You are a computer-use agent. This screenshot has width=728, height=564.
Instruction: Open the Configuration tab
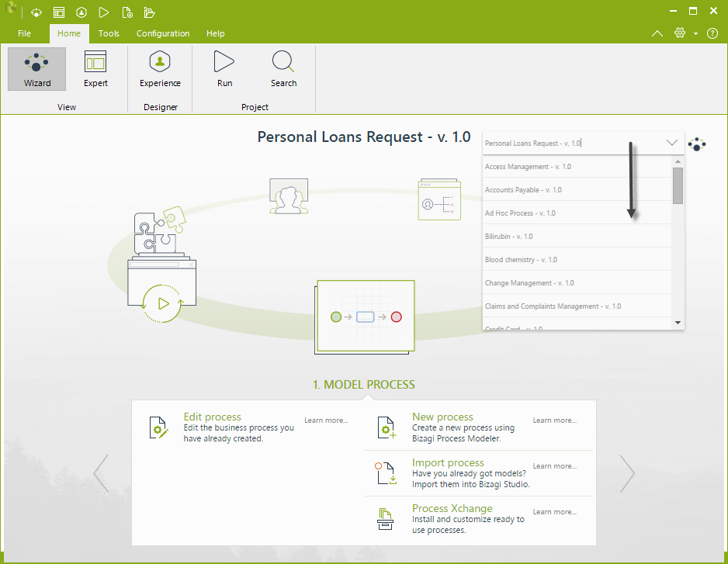click(163, 33)
